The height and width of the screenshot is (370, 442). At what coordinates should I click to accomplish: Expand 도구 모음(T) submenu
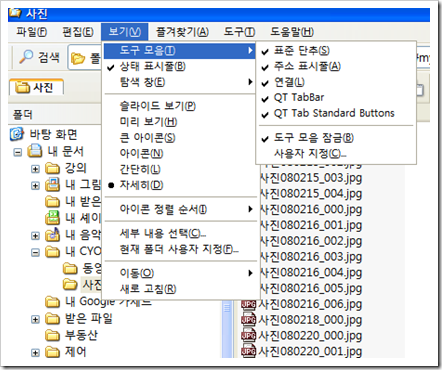pyautogui.click(x=180, y=51)
